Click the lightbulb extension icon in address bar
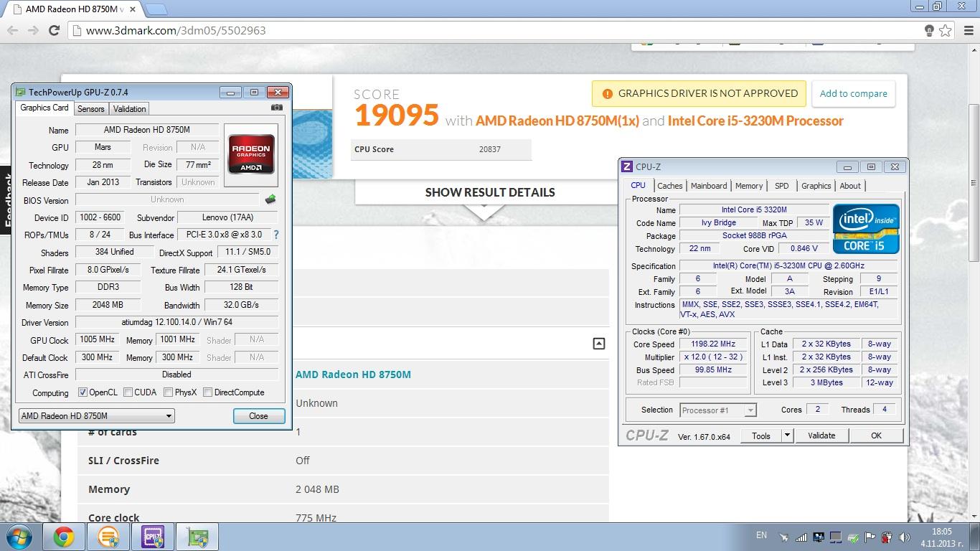This screenshot has height=551, width=980. click(x=929, y=30)
